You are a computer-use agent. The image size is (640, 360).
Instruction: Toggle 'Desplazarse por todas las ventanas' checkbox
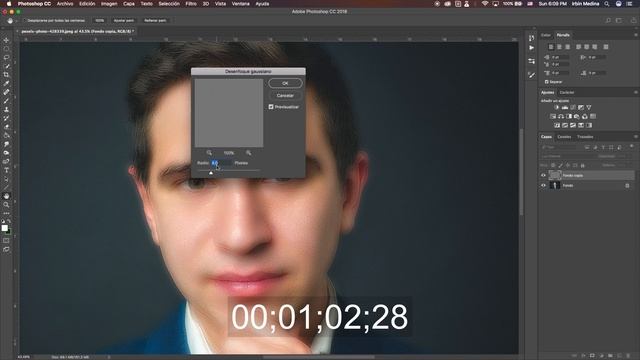click(x=25, y=20)
